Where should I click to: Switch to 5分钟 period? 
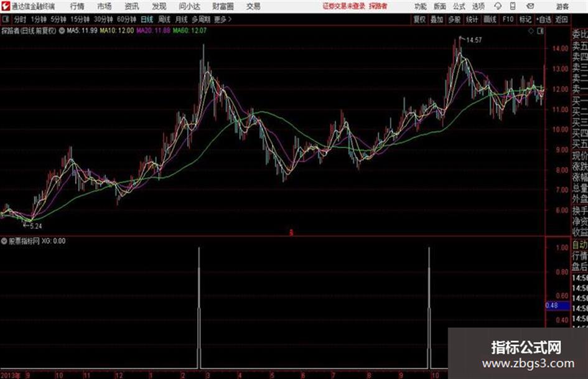coord(58,19)
